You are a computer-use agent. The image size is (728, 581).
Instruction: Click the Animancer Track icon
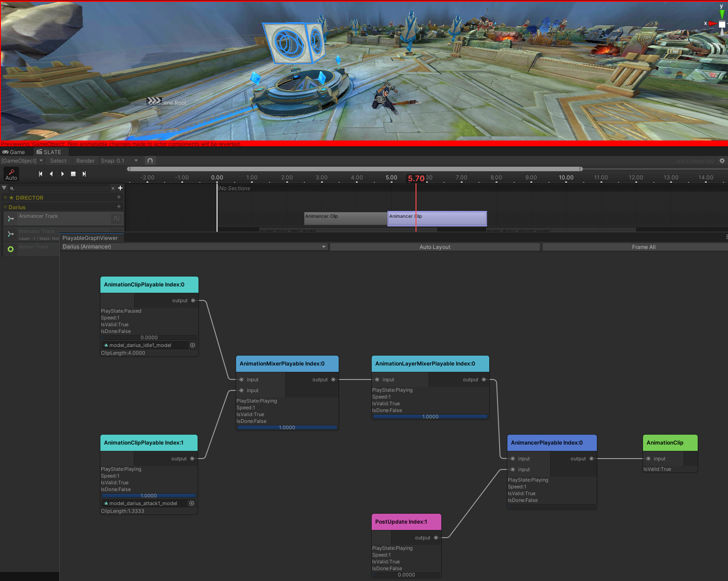11,219
